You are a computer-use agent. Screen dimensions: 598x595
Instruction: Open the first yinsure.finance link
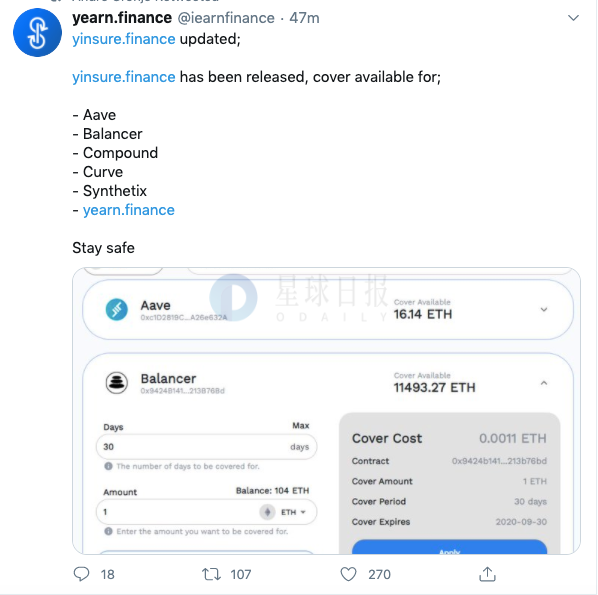click(x=124, y=39)
